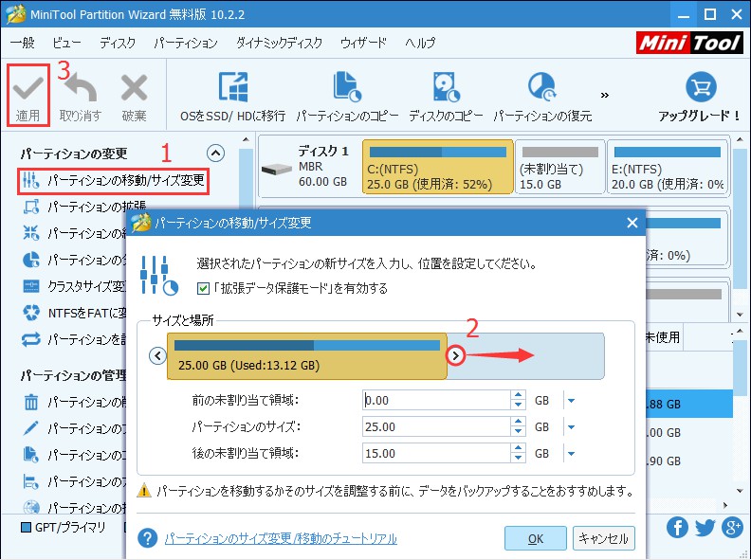Click the align partition sidebar icon
The height and width of the screenshot is (560, 751).
(31, 481)
